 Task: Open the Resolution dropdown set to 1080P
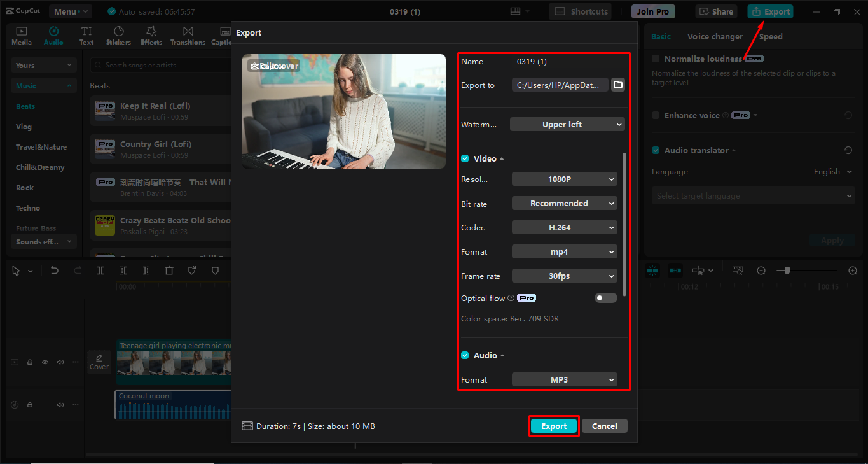564,179
